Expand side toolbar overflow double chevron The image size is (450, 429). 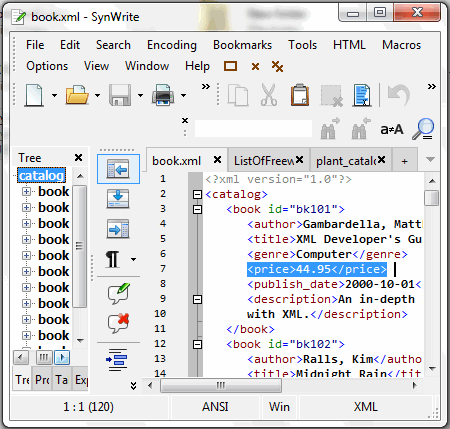pos(133,386)
